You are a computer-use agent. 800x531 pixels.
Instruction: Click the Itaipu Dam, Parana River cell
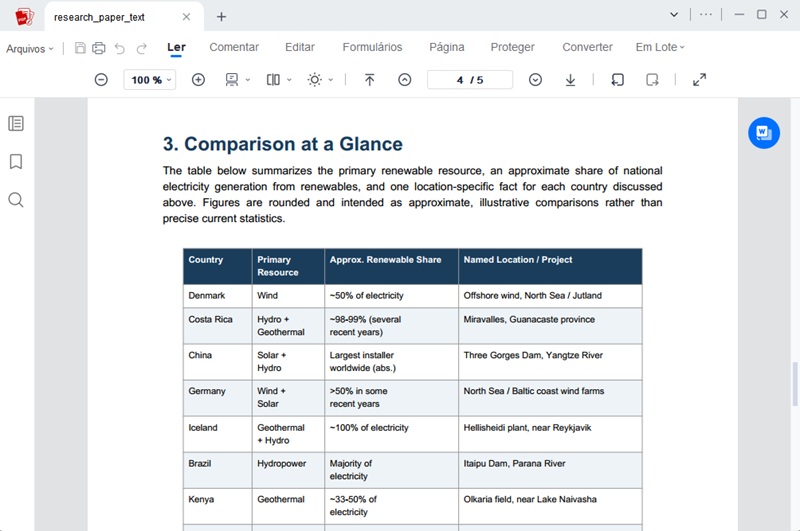(x=550, y=470)
